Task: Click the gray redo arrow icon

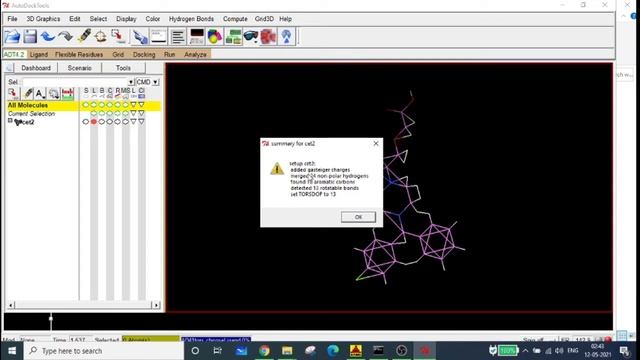Action: coord(65,37)
